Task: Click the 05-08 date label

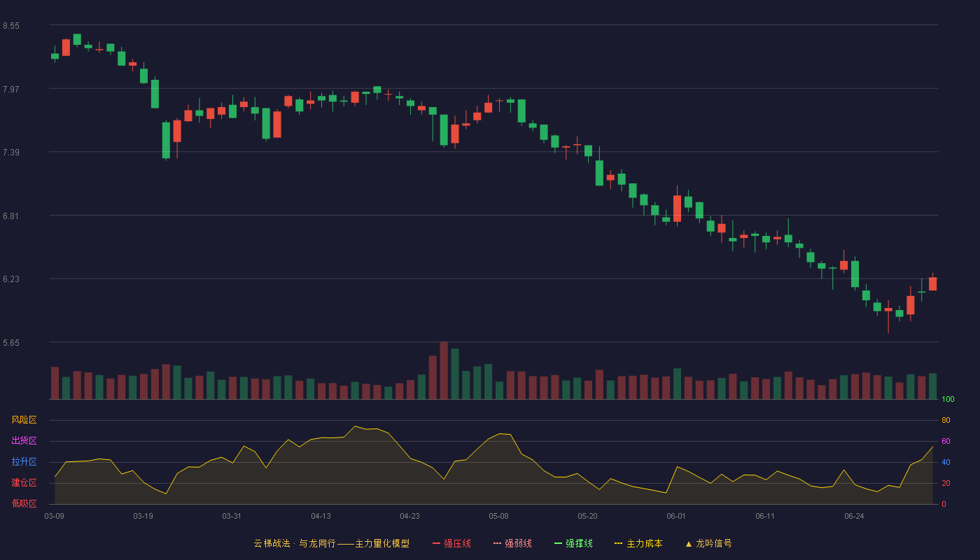Action: 498,516
